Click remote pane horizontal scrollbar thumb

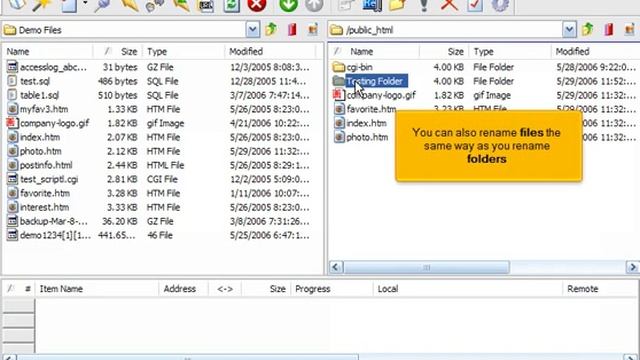pos(427,267)
